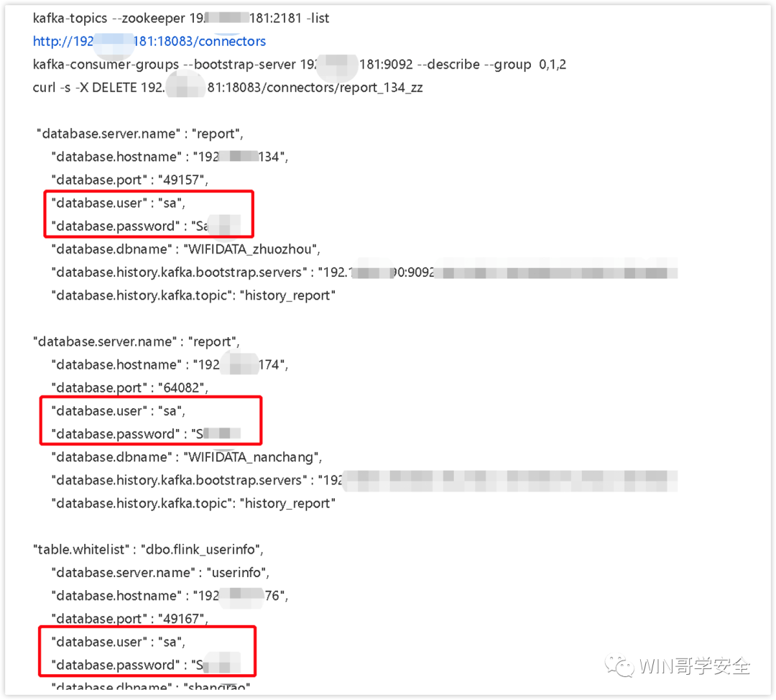The image size is (776, 700).
Task: Click the table.whitelist dbo.flink_userinfo line
Action: point(148,550)
